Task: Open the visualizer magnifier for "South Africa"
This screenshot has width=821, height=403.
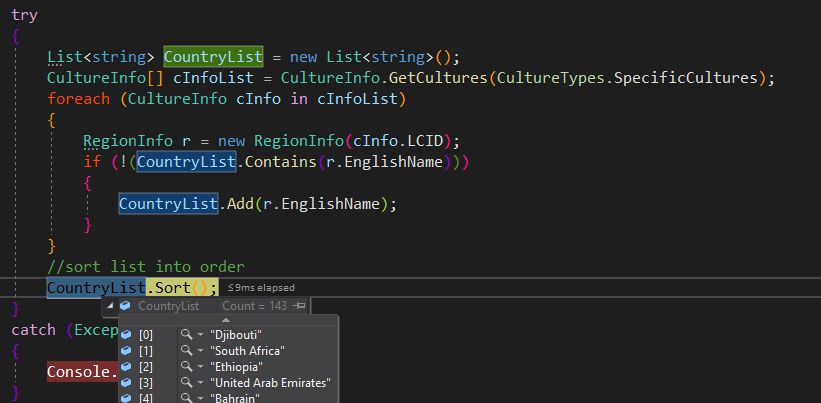Action: pyautogui.click(x=186, y=350)
